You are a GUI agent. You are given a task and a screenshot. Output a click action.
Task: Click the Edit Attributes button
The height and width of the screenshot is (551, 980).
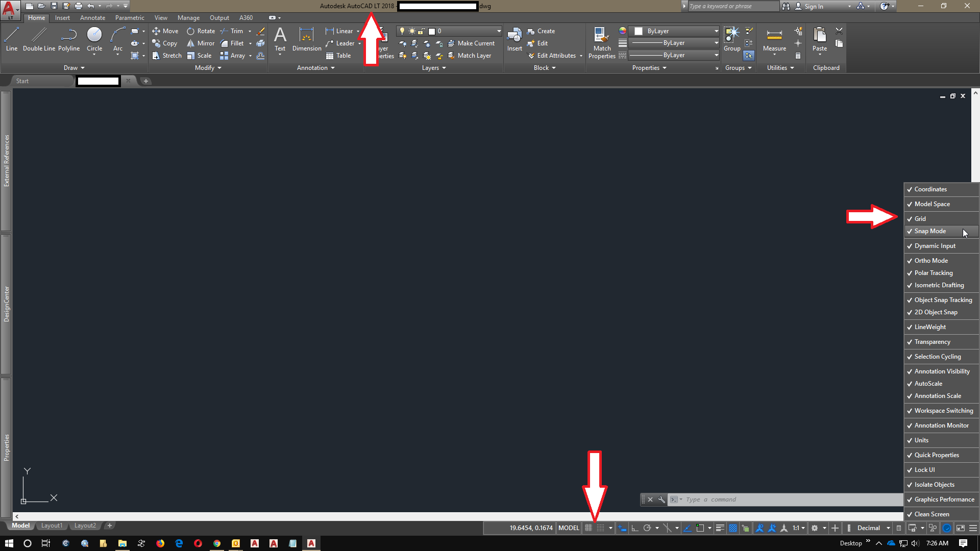coord(556,56)
